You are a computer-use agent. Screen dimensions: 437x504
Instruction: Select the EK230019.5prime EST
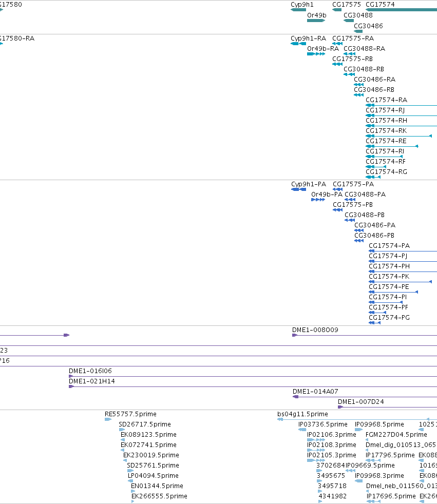125,460
